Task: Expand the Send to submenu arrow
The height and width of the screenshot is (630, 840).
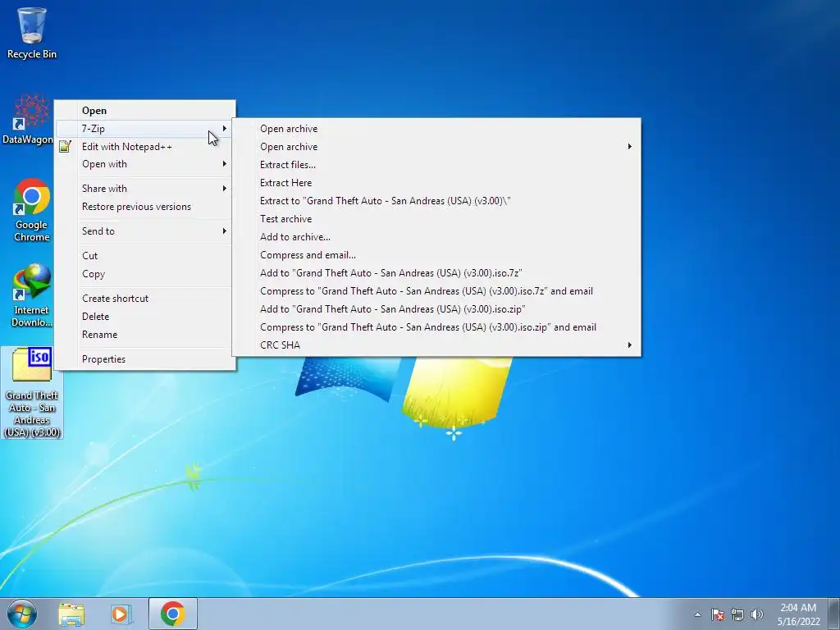Action: click(x=225, y=231)
